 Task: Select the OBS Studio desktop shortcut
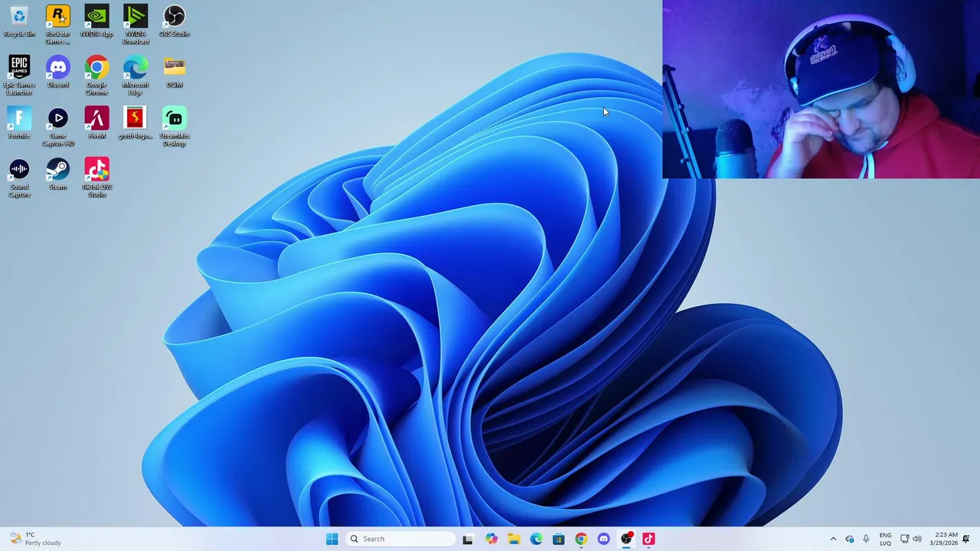click(x=174, y=21)
